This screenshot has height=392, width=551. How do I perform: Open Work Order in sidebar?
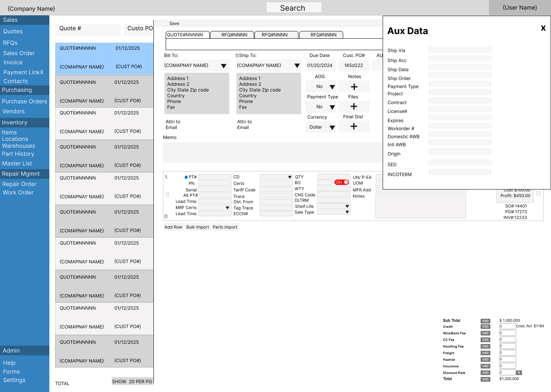18,193
